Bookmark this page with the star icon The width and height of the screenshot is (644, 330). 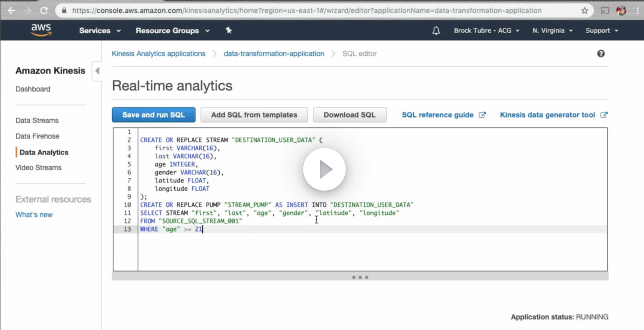click(x=585, y=11)
